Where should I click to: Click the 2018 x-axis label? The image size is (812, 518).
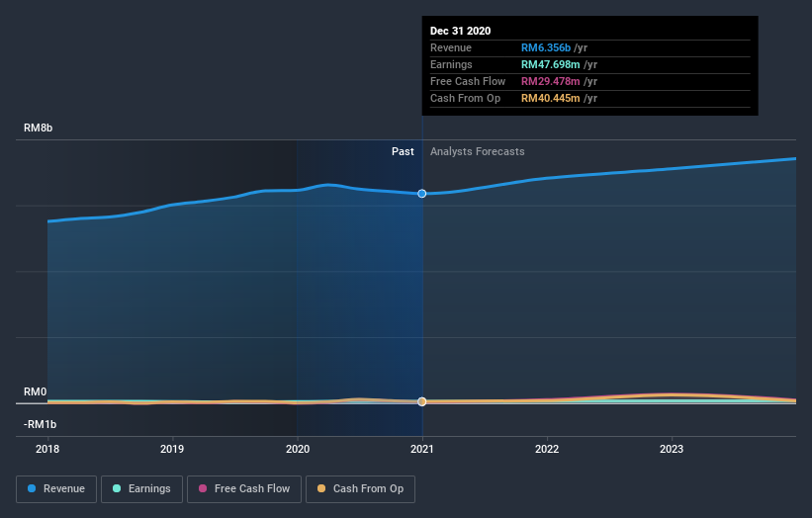[x=47, y=449]
